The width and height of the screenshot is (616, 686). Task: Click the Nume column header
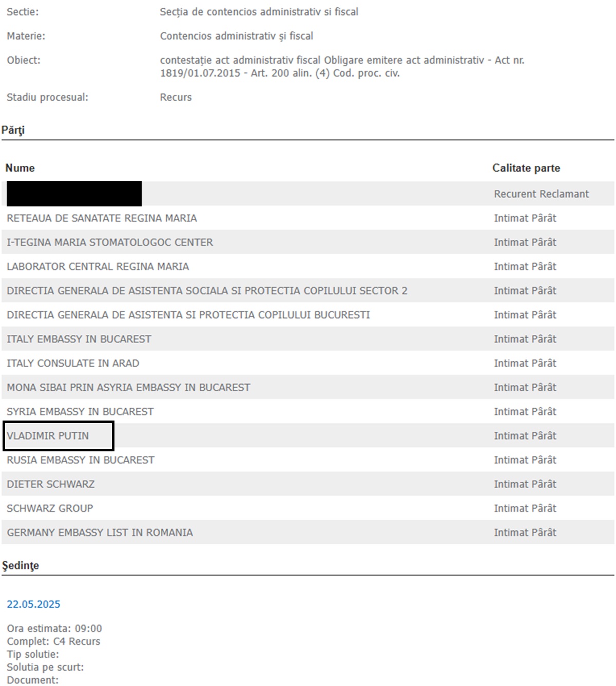(20, 168)
